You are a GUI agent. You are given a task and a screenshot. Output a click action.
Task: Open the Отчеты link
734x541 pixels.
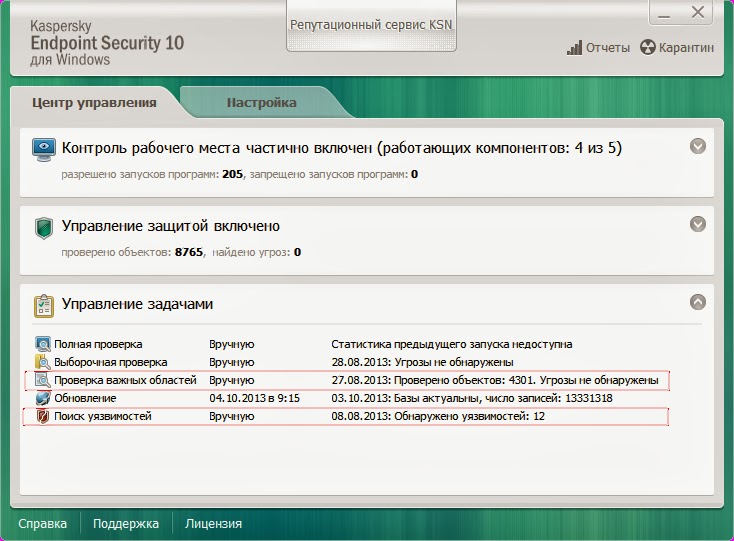tap(608, 48)
